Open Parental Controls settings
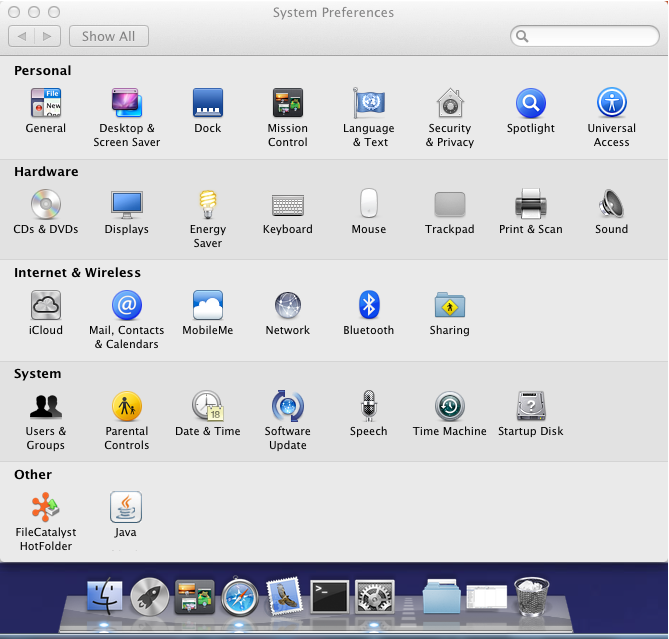The width and height of the screenshot is (669, 639). point(126,407)
